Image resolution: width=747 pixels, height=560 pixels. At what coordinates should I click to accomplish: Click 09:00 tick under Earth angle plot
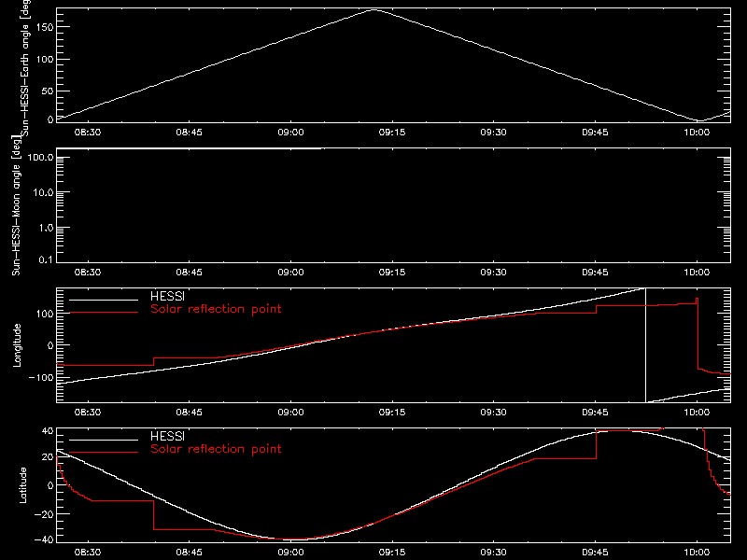coord(290,132)
